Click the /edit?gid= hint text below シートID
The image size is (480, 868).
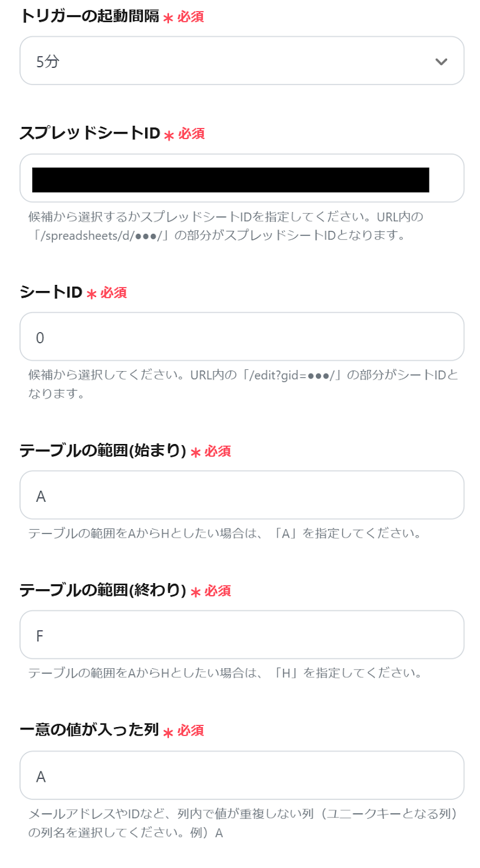pos(243,384)
